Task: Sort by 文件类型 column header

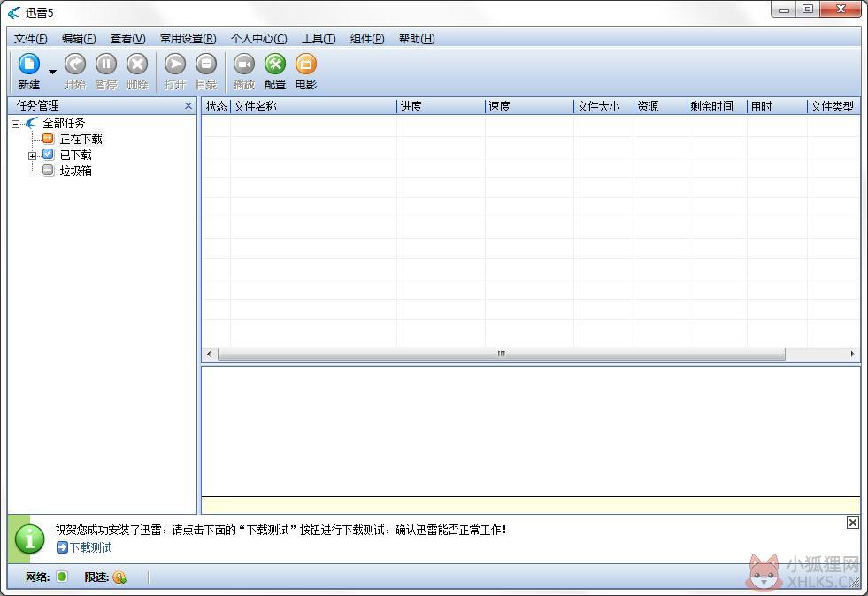Action: click(833, 106)
